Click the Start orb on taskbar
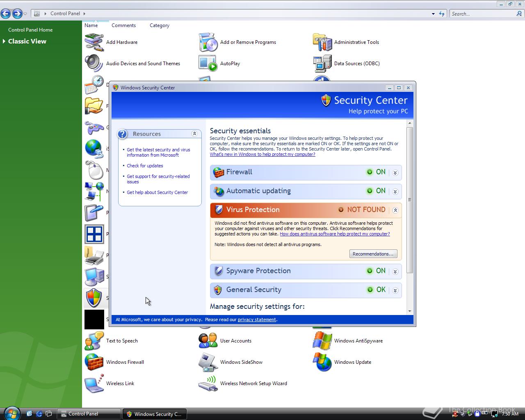The width and height of the screenshot is (525, 420). click(x=12, y=413)
